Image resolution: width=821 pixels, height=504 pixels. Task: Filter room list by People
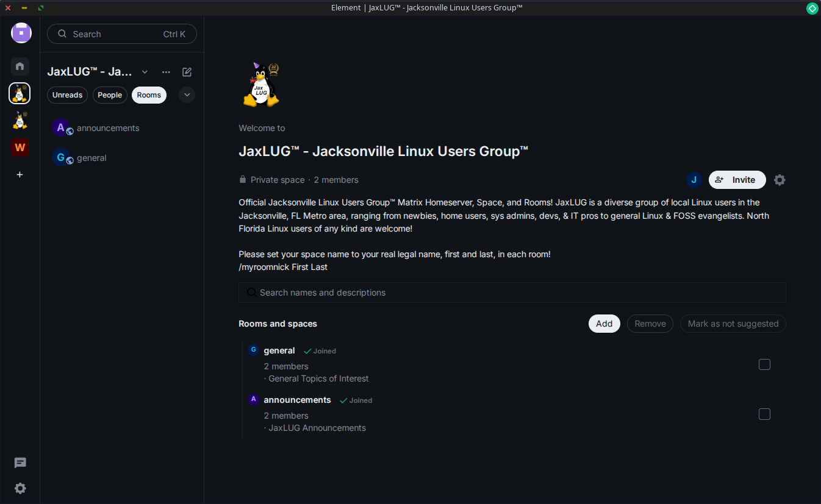point(110,95)
